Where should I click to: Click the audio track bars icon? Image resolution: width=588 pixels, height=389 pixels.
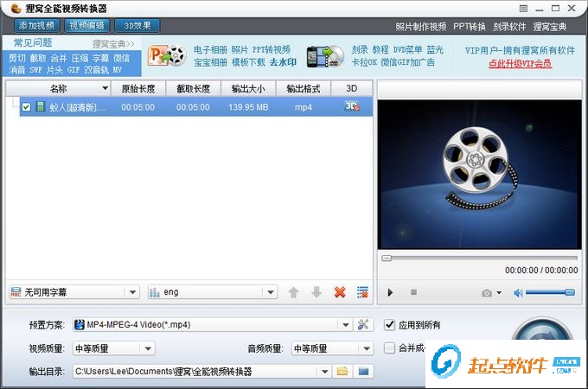154,292
